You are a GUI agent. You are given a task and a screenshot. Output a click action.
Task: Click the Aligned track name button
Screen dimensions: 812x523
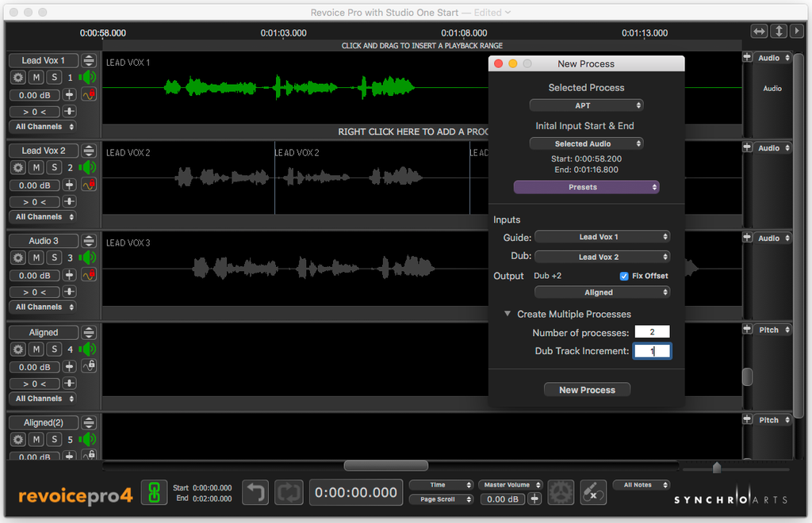coord(44,333)
